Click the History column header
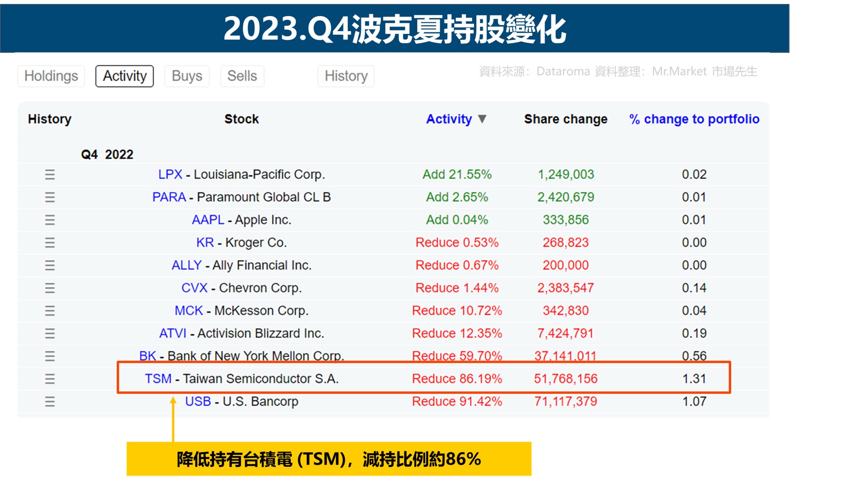The width and height of the screenshot is (868, 479). (x=49, y=119)
